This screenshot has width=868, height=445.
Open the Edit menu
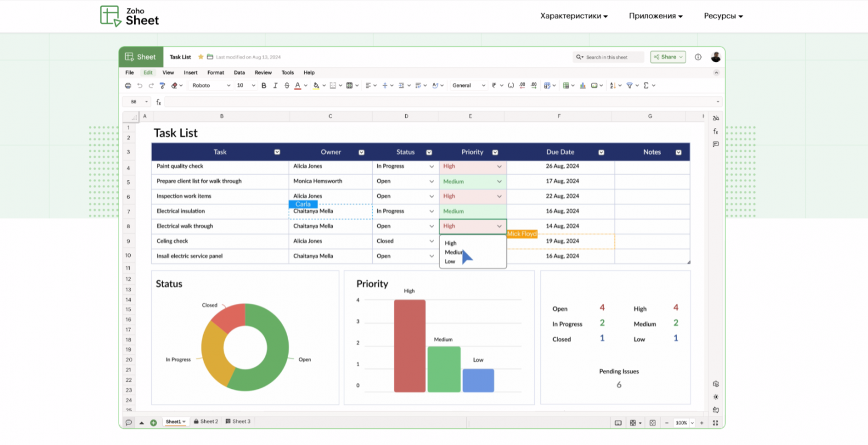[148, 73]
